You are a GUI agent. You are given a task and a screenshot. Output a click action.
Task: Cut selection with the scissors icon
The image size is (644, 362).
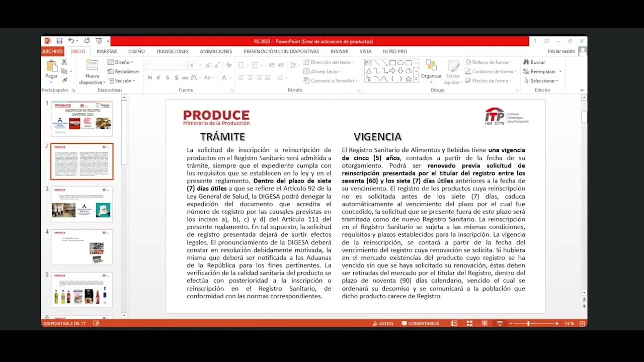pyautogui.click(x=64, y=62)
